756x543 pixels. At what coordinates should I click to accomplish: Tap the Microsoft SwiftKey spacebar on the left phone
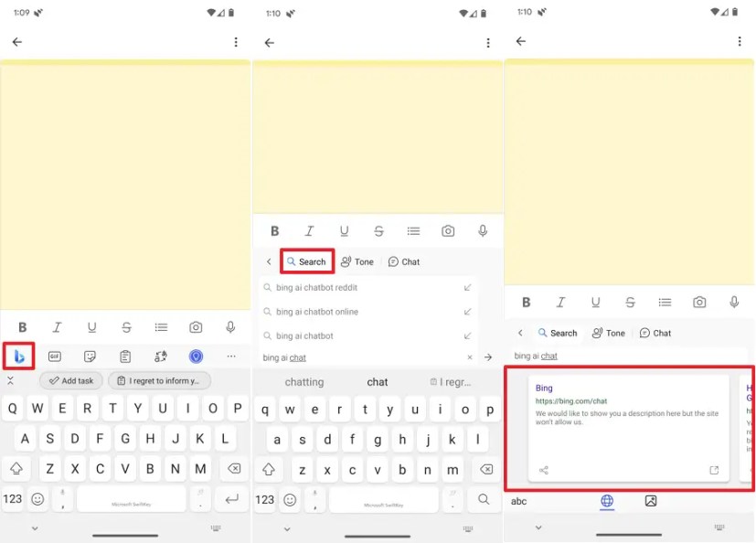coord(131,498)
